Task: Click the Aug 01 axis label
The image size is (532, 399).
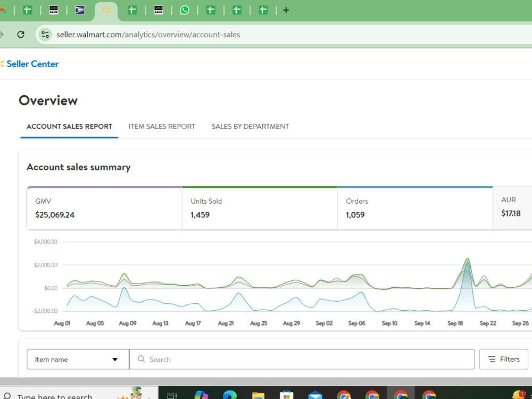Action: tap(62, 323)
